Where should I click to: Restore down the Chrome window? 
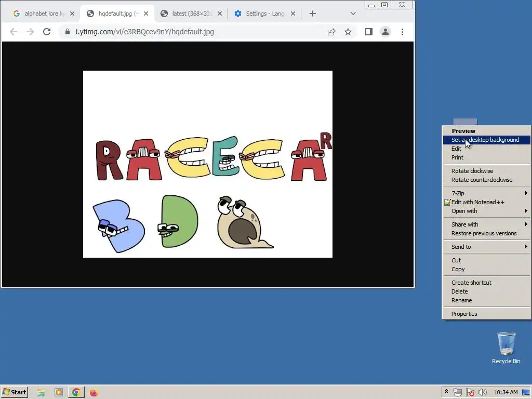click(x=384, y=5)
